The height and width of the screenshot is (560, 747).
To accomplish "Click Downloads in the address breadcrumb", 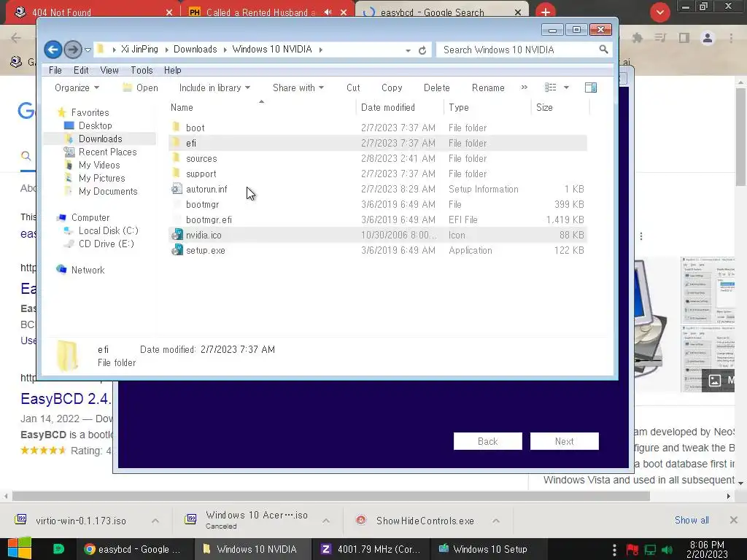I will [195, 50].
